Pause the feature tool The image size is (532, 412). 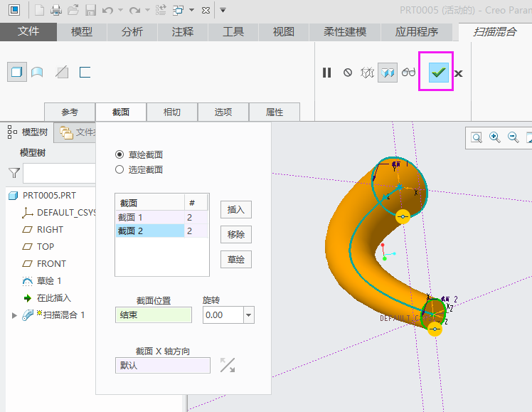327,73
